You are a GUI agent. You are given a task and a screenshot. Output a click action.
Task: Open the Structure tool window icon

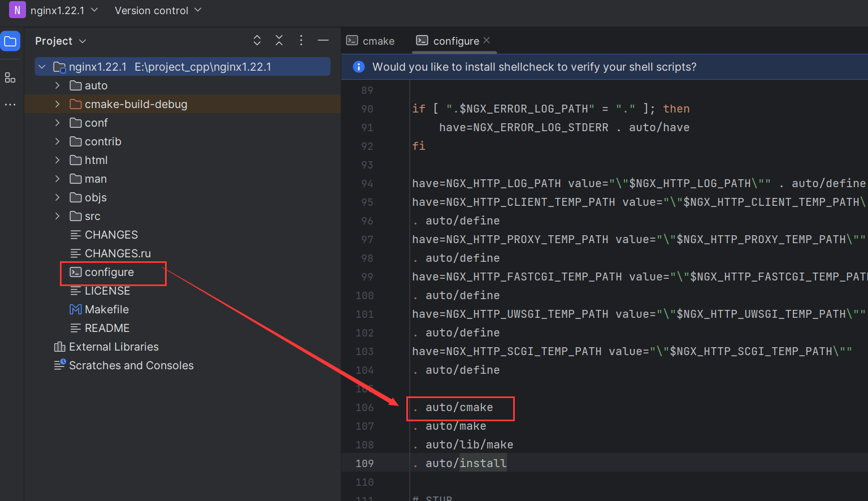(10, 77)
